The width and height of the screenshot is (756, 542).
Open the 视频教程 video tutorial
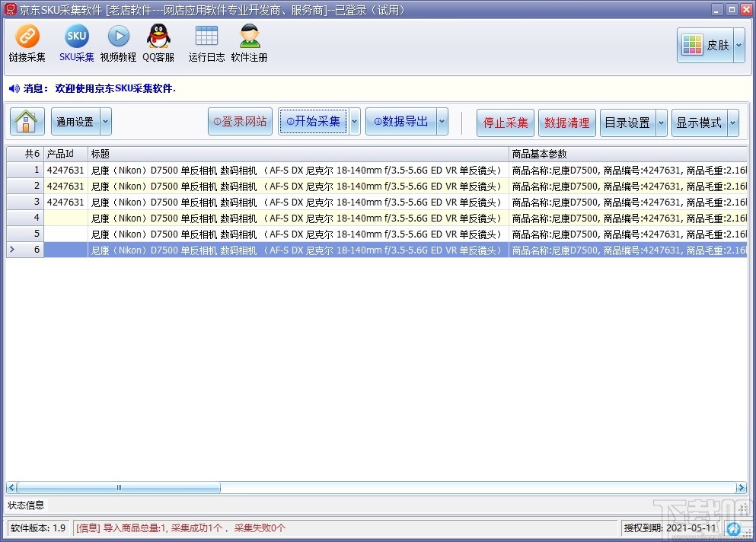[118, 43]
